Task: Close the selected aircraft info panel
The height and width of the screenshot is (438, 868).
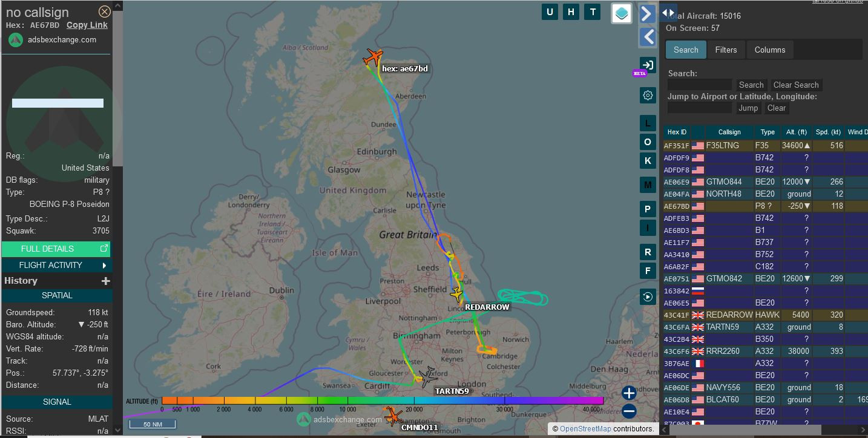Action: [105, 11]
